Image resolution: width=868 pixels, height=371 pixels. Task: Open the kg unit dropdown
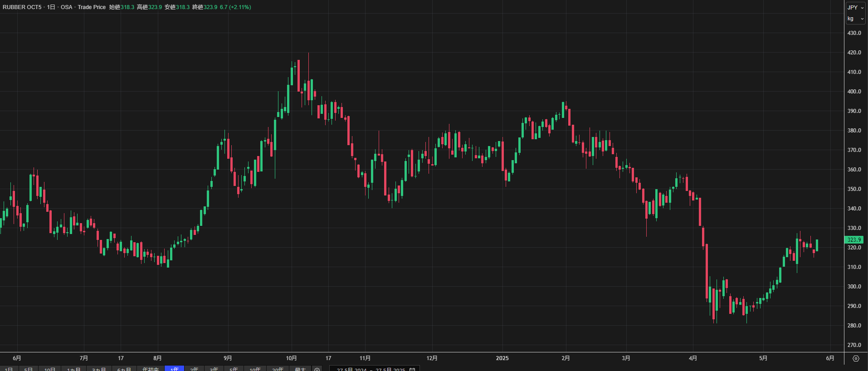tap(856, 19)
